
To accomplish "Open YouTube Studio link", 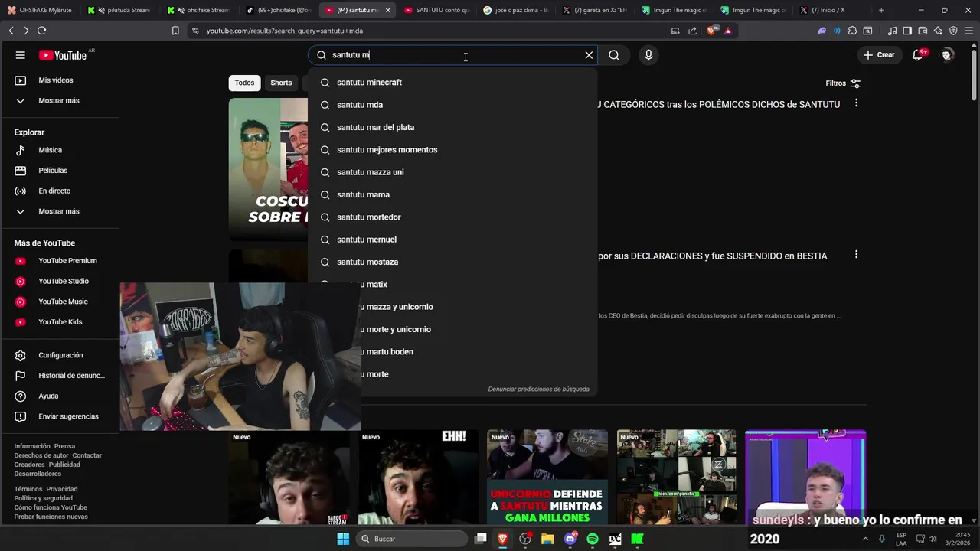I will [60, 282].
